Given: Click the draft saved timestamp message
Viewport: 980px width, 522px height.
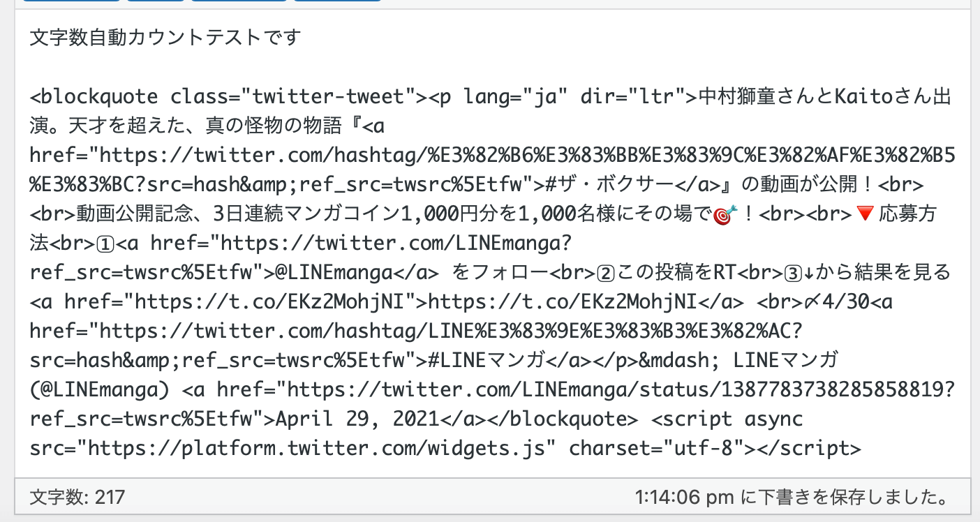Looking at the screenshot, I should pos(790,498).
